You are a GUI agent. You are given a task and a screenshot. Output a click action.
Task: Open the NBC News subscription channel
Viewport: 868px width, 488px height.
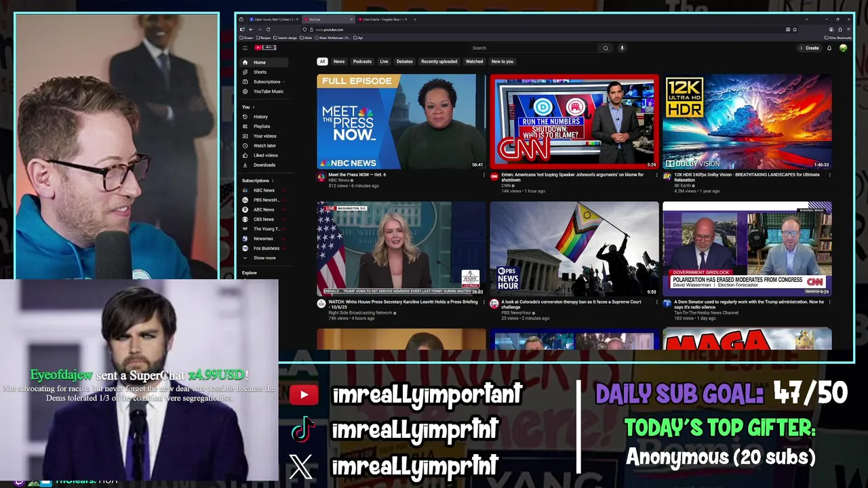pos(264,190)
